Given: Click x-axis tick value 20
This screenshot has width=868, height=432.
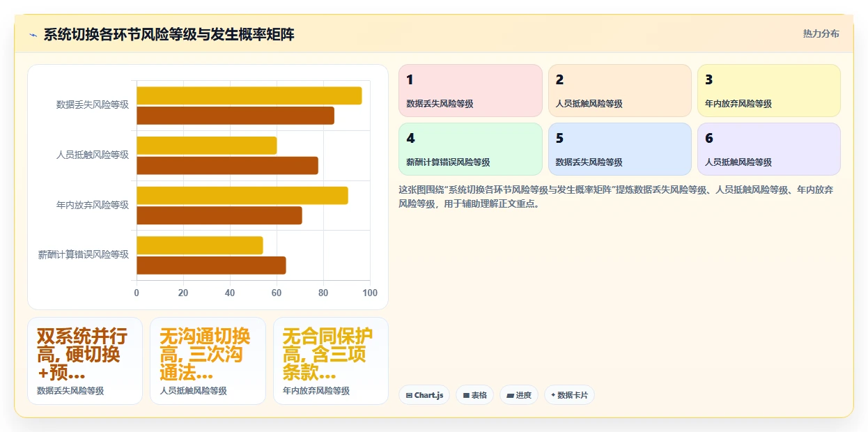Looking at the screenshot, I should coord(183,293).
